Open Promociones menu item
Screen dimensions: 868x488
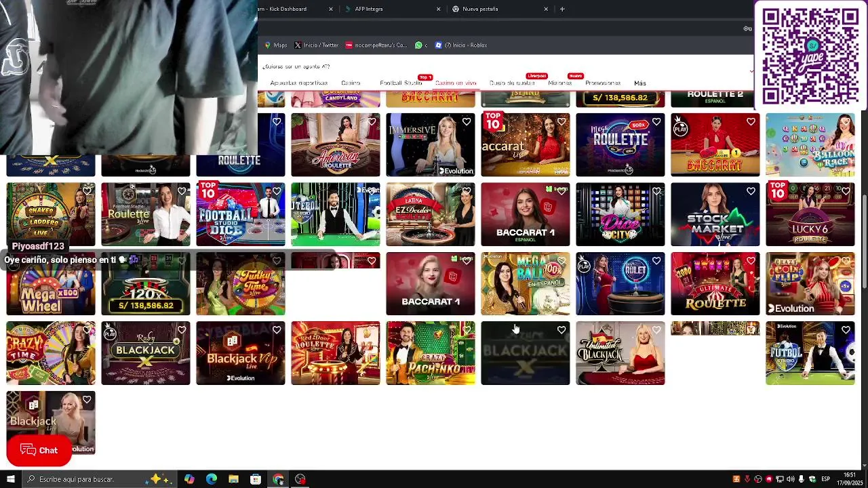[603, 83]
